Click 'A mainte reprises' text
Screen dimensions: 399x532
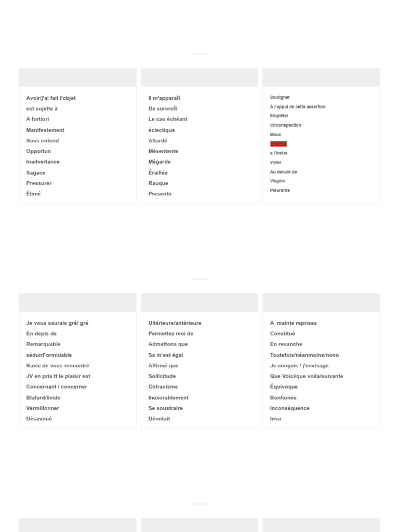(x=294, y=323)
